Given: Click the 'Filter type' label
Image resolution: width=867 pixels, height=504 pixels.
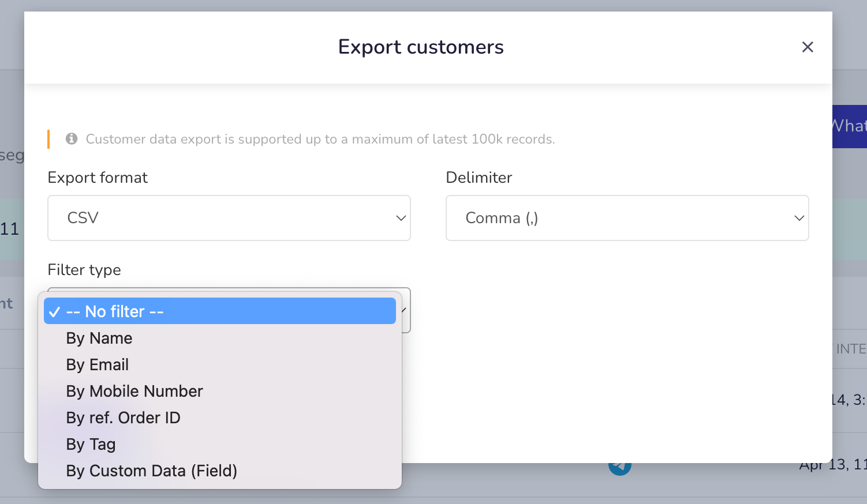Looking at the screenshot, I should 84,270.
